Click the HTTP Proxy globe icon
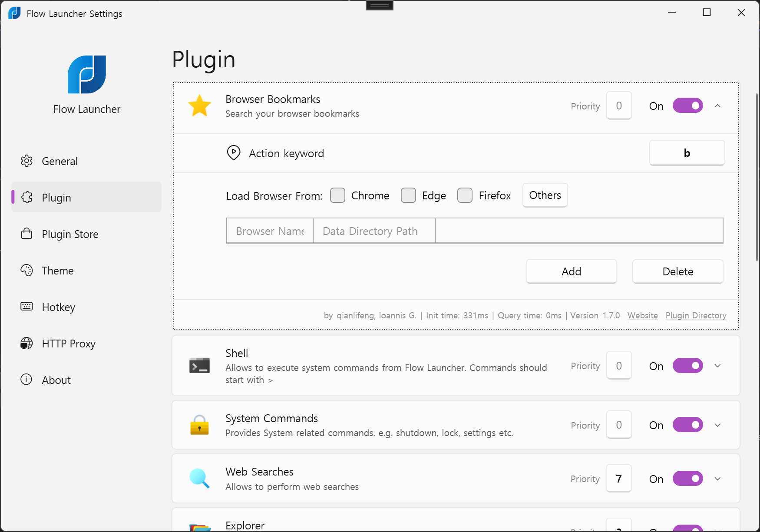The height and width of the screenshot is (532, 760). [26, 343]
